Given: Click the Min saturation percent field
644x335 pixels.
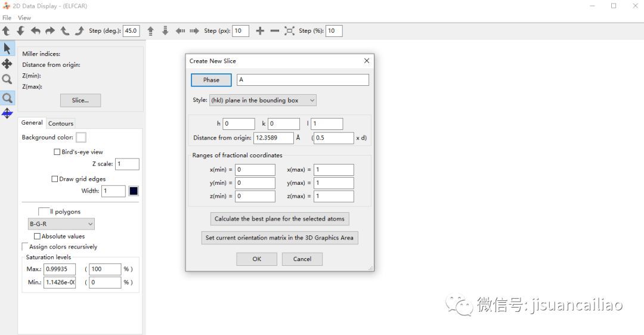Looking at the screenshot, I should click(x=105, y=283).
